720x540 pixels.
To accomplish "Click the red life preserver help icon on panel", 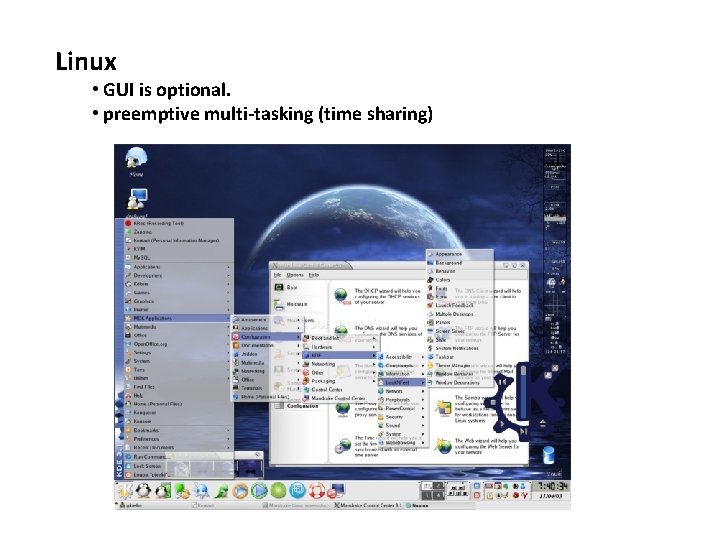I will 316,491.
